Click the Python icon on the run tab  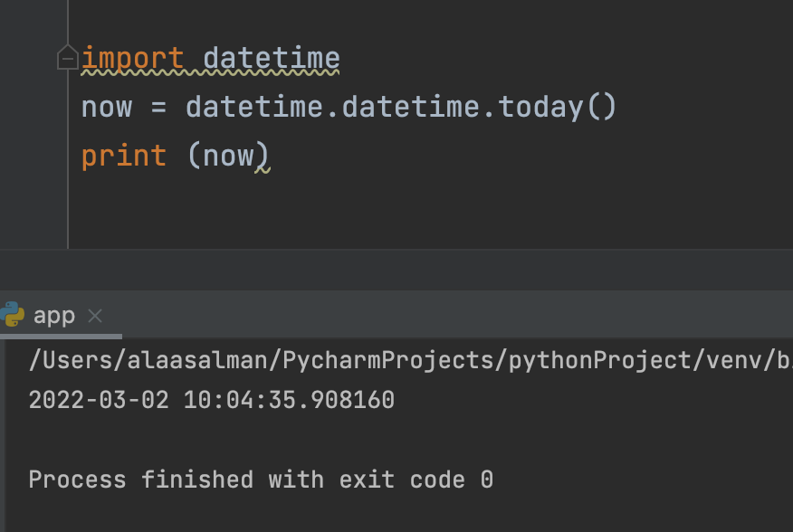click(x=12, y=315)
